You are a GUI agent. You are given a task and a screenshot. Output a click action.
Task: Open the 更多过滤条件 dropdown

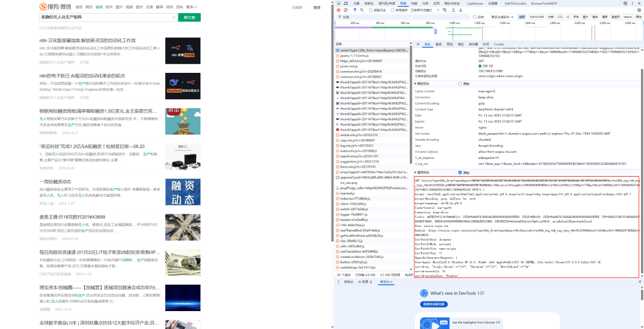(502, 17)
